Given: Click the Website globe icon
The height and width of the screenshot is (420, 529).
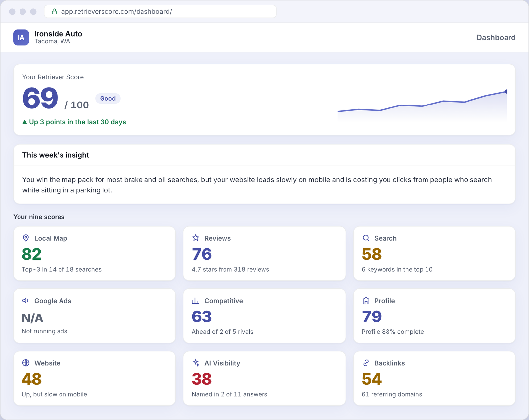Looking at the screenshot, I should point(26,363).
